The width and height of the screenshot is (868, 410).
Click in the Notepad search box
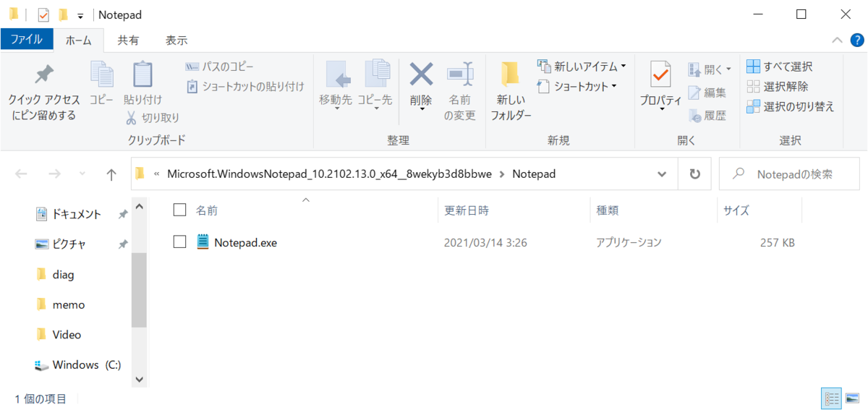(788, 174)
